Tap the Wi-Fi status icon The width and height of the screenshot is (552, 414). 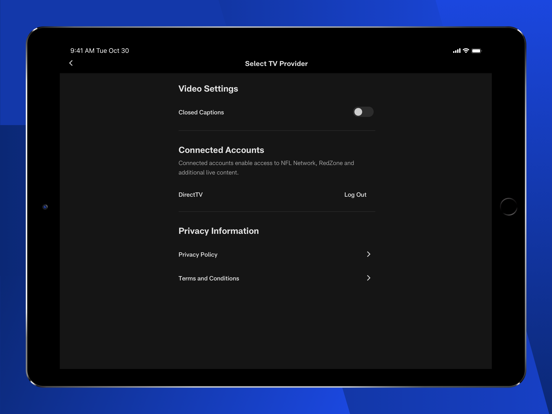pos(466,51)
